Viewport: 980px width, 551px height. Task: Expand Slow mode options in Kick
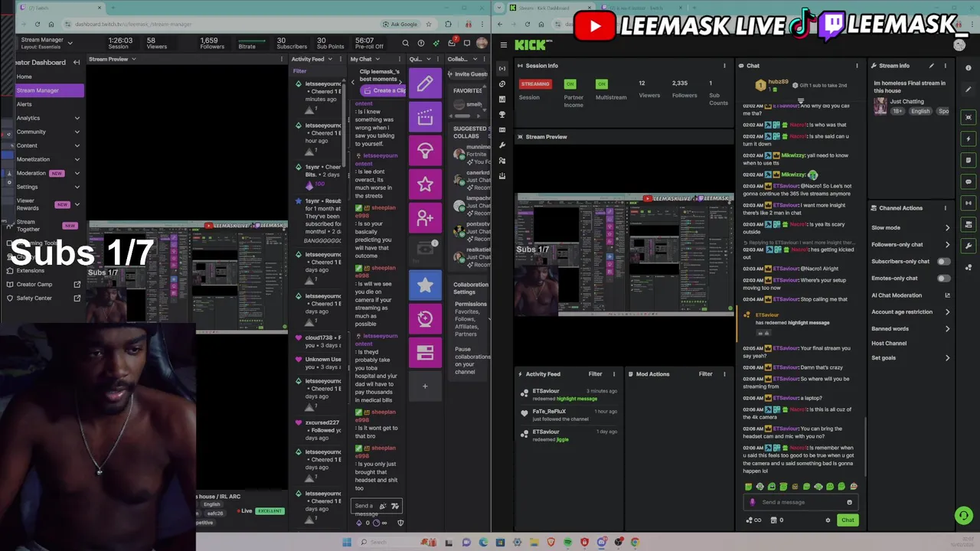coord(947,228)
